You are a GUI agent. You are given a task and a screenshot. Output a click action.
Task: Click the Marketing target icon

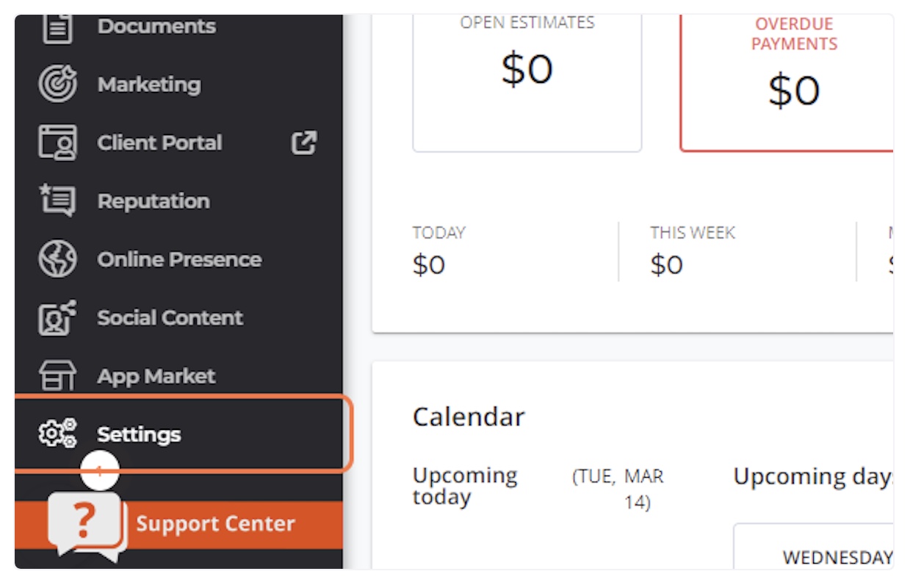57,85
